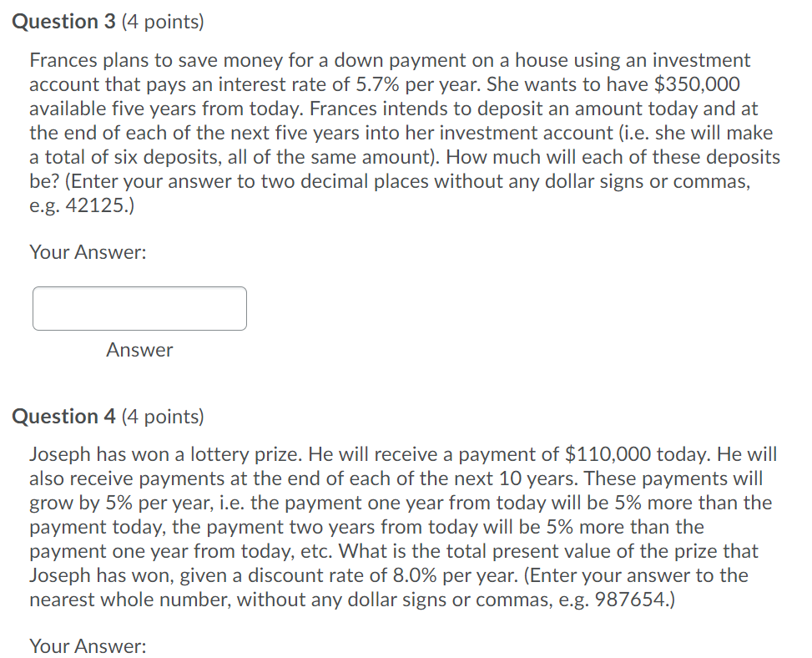The height and width of the screenshot is (658, 812).
Task: Click inside the Question 3 answer input box
Action: pos(139,308)
